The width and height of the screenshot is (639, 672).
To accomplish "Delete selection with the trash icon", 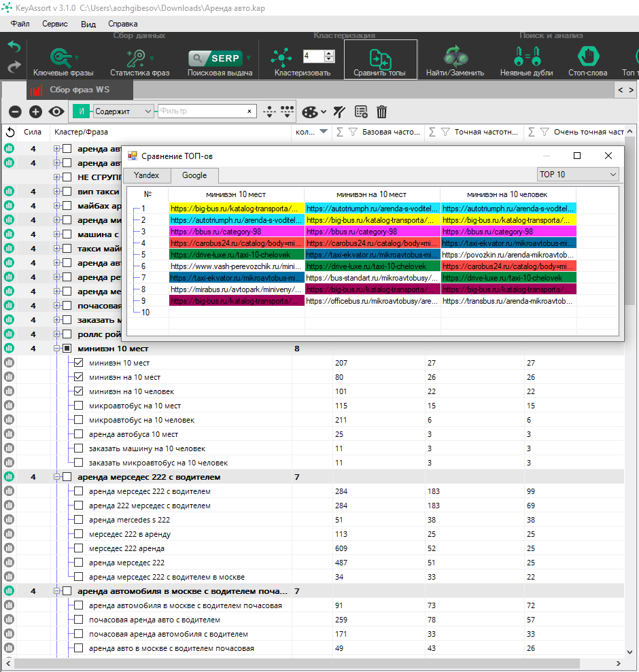I will [381, 112].
